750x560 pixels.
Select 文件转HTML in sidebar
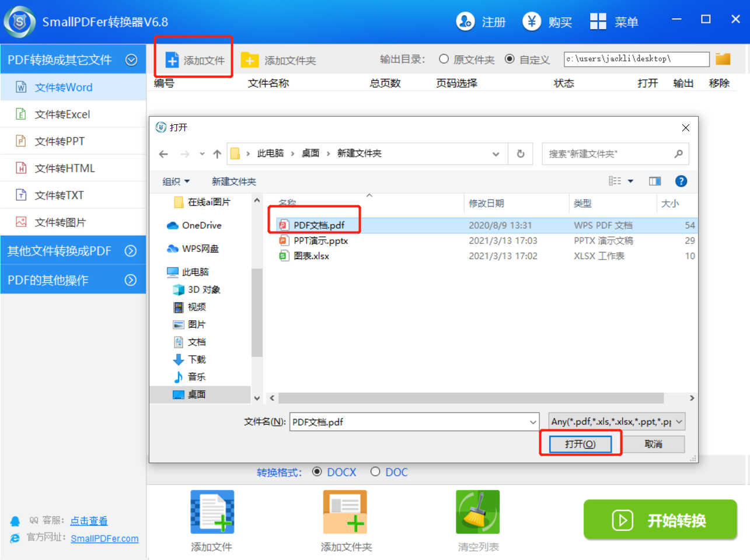click(73, 168)
